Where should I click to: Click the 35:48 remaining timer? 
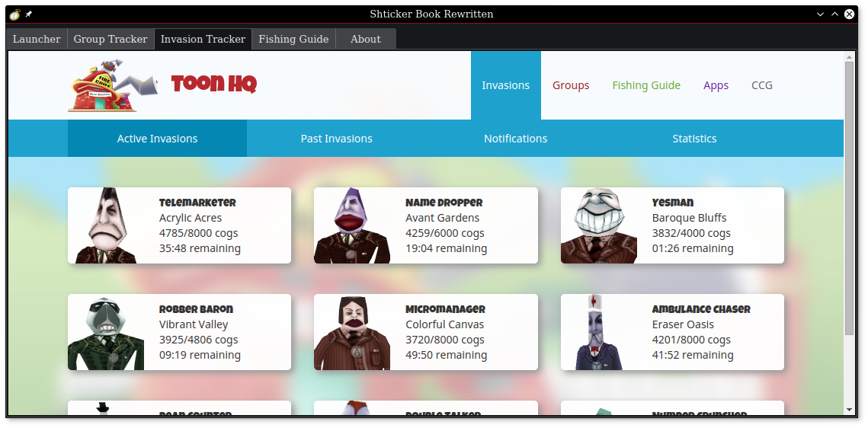[x=200, y=249]
